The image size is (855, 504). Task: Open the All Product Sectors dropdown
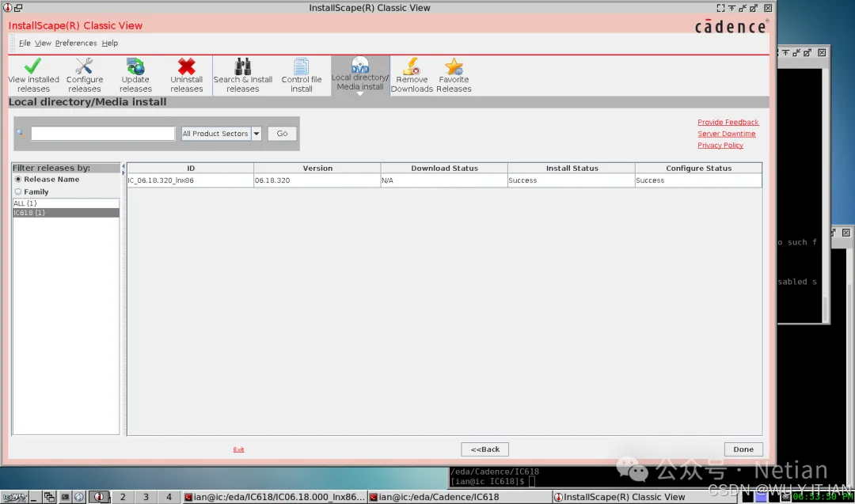(221, 134)
